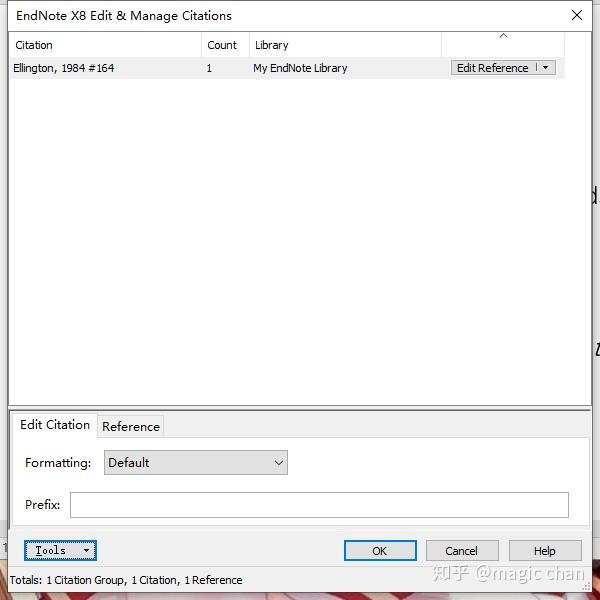Click the Edit Reference button
The width and height of the screenshot is (600, 600).
493,68
